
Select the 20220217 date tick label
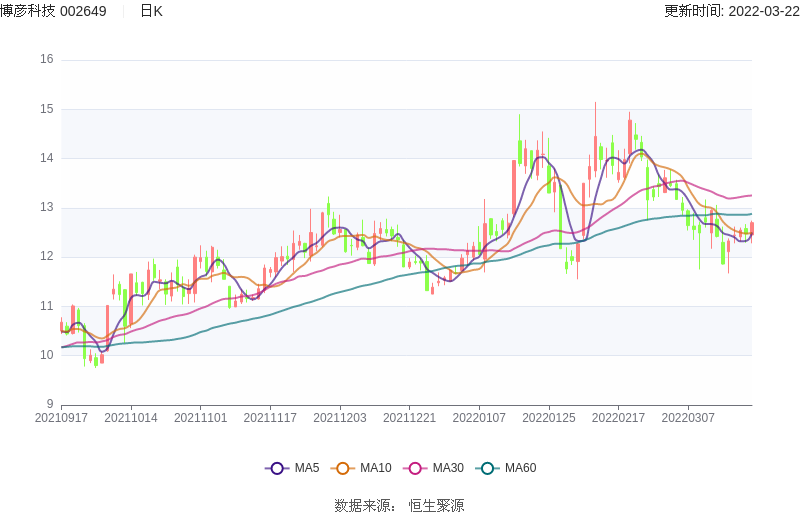point(618,418)
